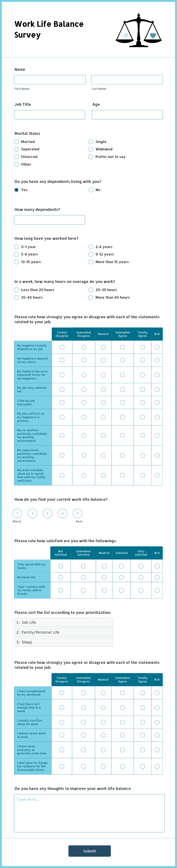Click the Age input box
This screenshot has width=177, height=868.
(x=127, y=115)
